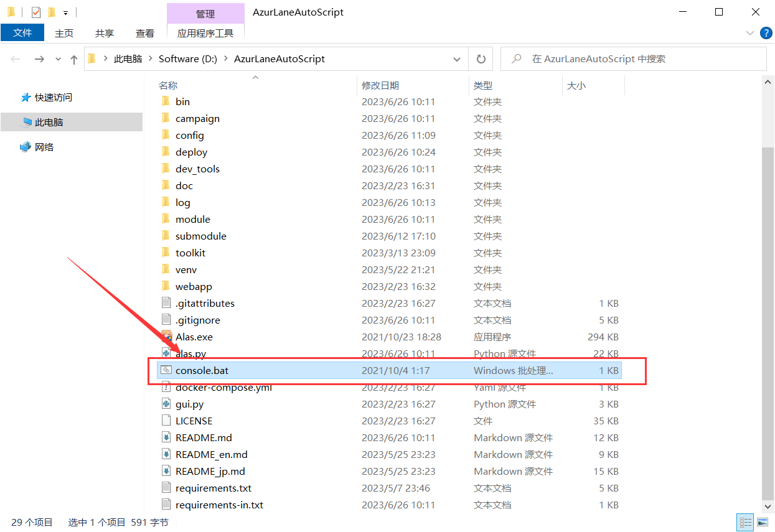Go up one folder level arrow
Viewport: 775px width, 532px height.
[74, 59]
